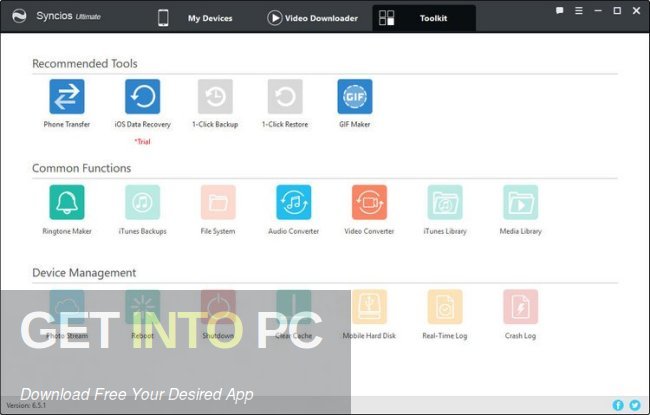
Task: Open the Phone Transfer tool
Action: pyautogui.click(x=67, y=97)
